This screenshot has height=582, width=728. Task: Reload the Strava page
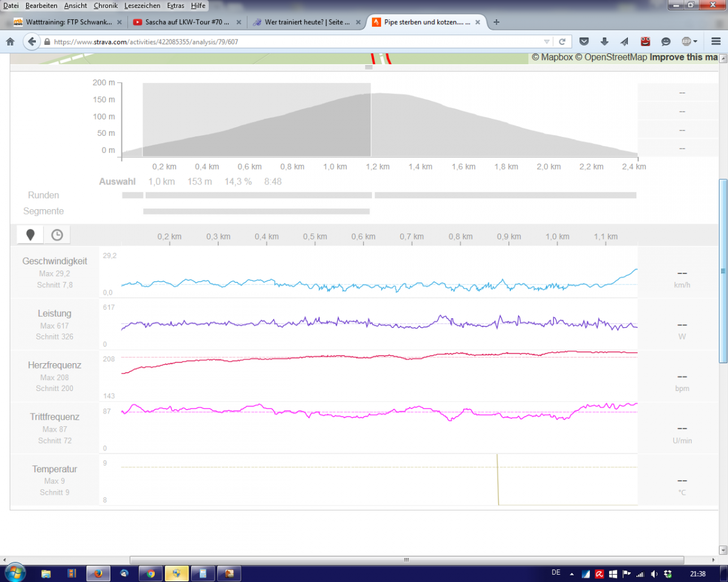click(x=562, y=42)
